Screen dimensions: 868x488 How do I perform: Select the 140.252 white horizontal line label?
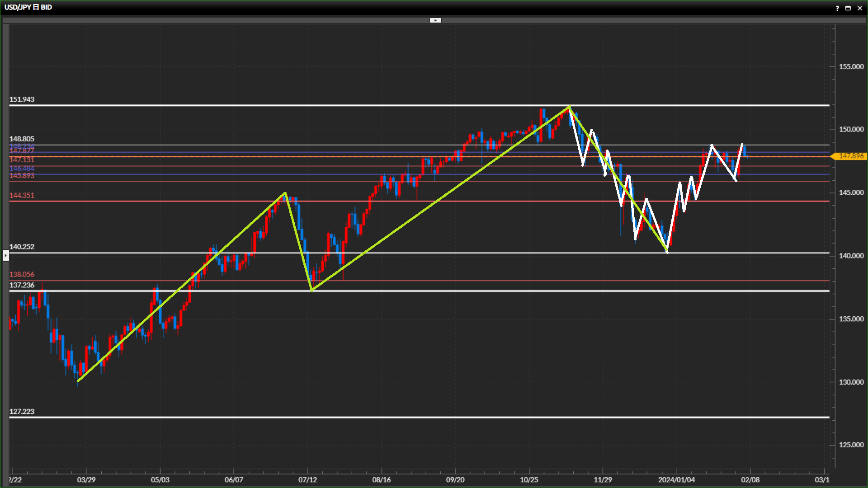point(22,247)
